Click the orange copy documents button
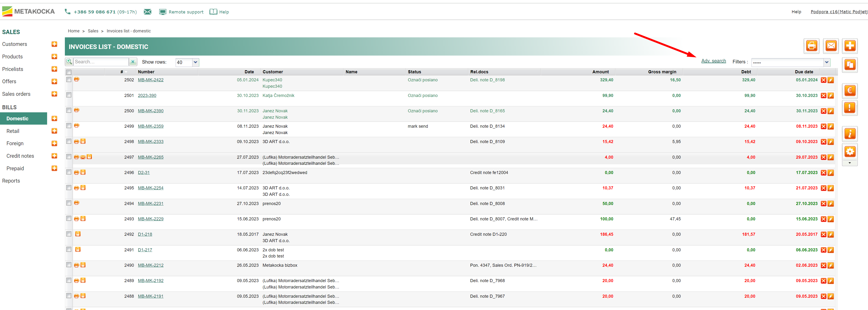The height and width of the screenshot is (310, 868). (850, 65)
